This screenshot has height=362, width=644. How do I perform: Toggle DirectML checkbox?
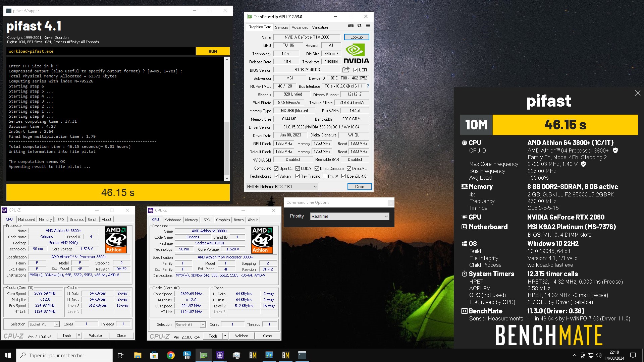[349, 168]
